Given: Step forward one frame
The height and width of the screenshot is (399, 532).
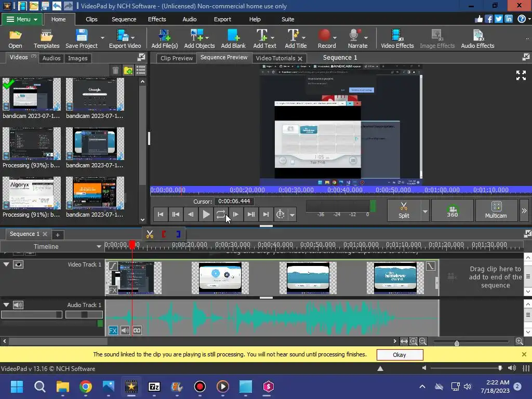Looking at the screenshot, I should click(235, 215).
